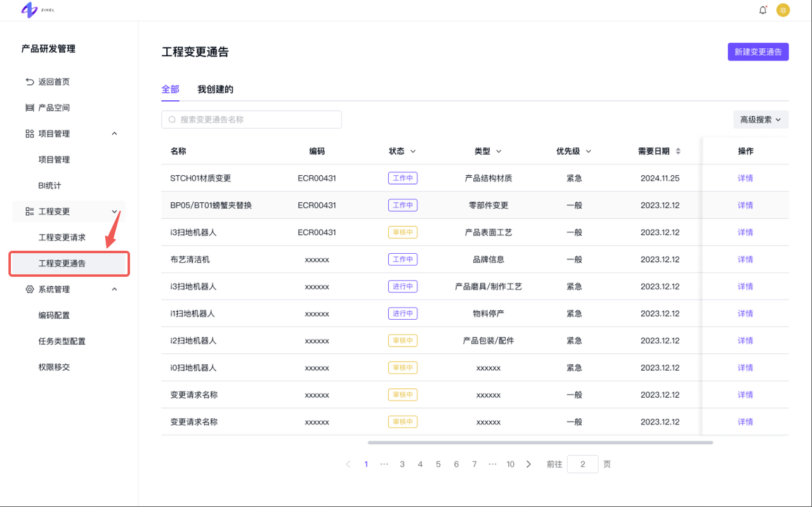The width and height of the screenshot is (812, 507).
Task: Open 详情 for STCH01材质变更
Action: [745, 178]
